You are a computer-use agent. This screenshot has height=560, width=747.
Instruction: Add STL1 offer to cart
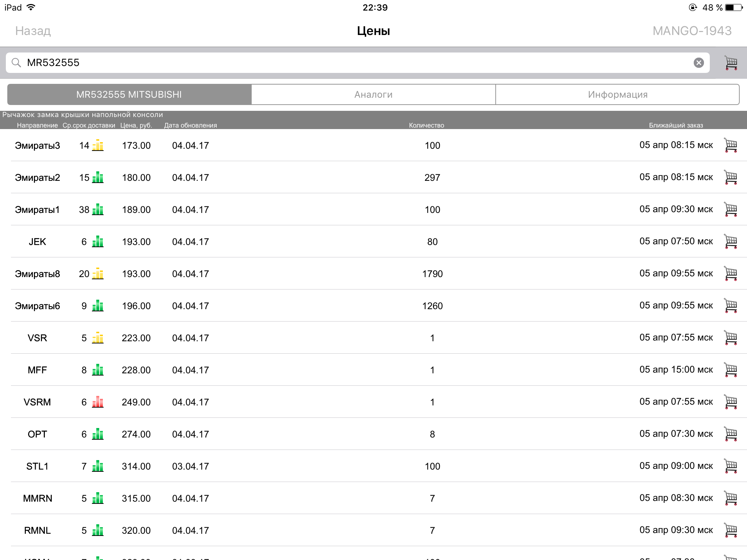731,466
